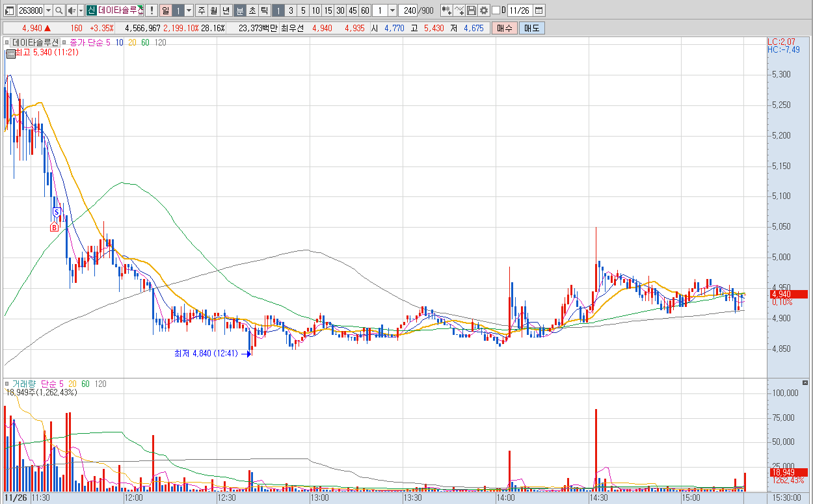Click the 23,373백만 turnover value
The height and width of the screenshot is (504, 813).
coord(258,28)
